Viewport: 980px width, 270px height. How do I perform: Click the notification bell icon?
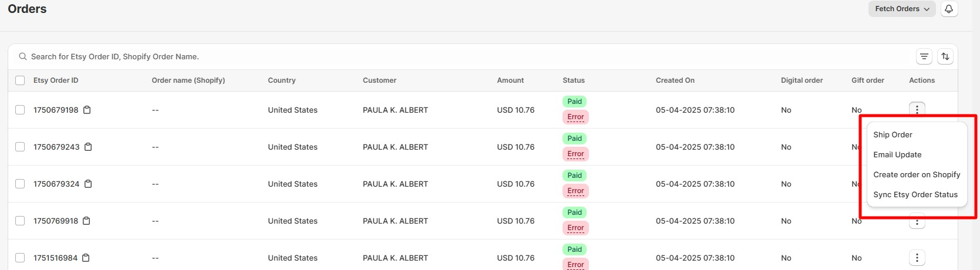pos(949,9)
